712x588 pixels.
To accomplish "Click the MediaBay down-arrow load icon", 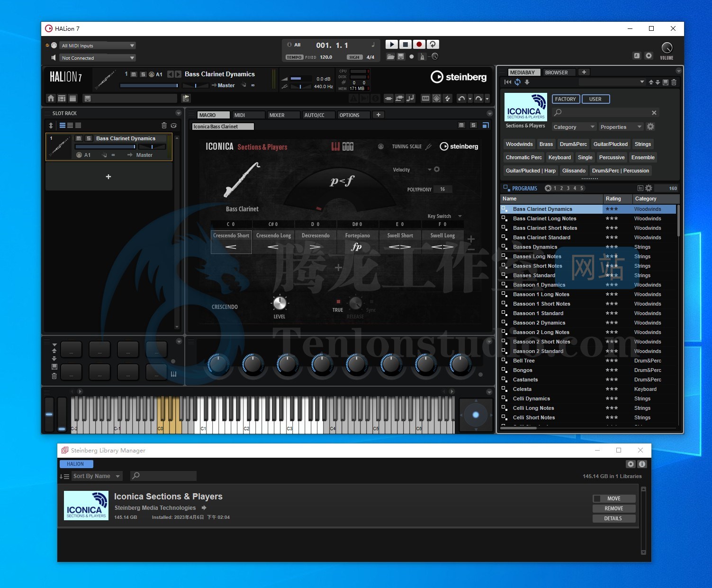I will [x=527, y=82].
